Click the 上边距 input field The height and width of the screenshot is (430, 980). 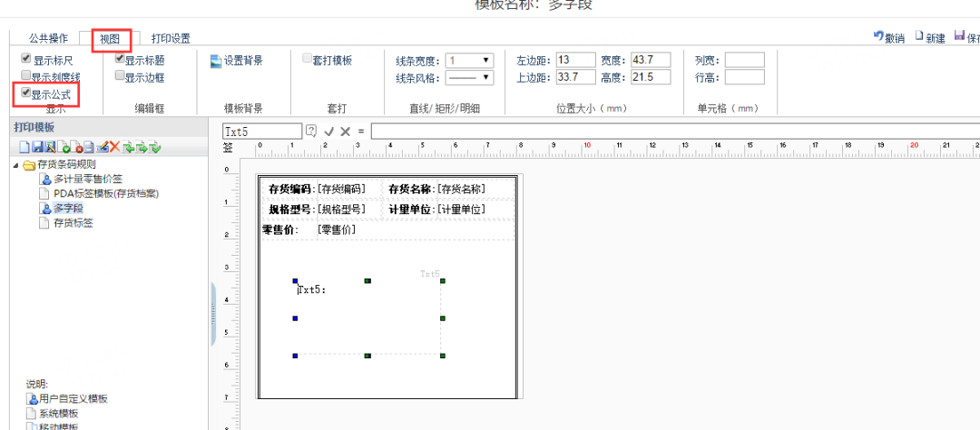coord(575,77)
